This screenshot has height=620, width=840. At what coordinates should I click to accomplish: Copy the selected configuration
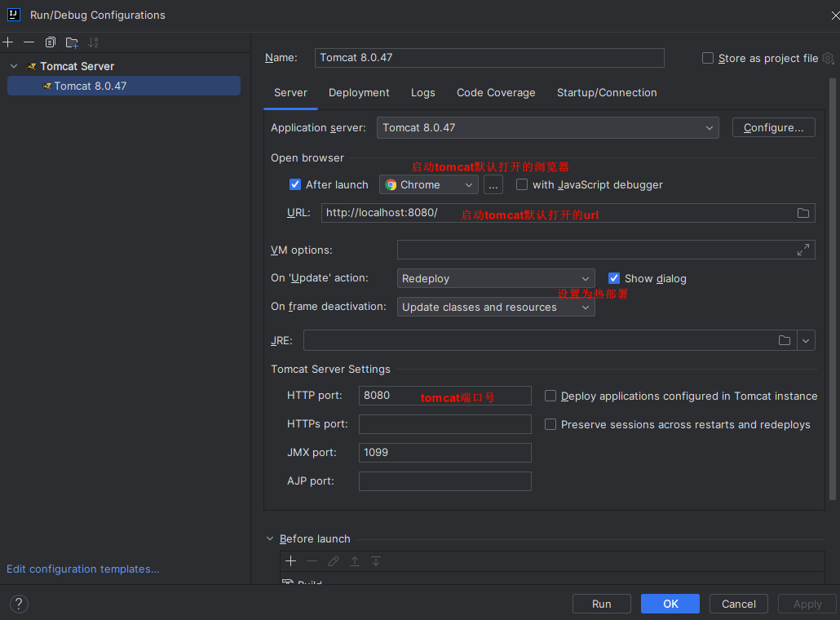tap(51, 42)
